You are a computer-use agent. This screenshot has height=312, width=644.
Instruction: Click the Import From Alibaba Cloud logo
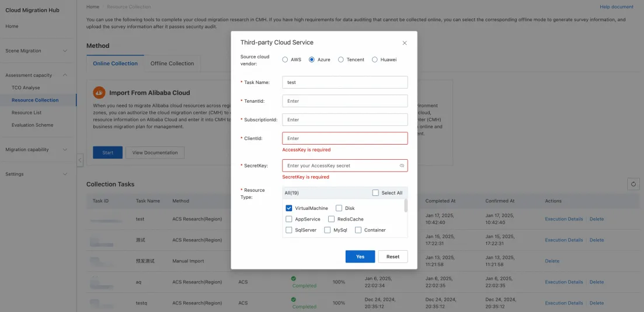(x=99, y=93)
